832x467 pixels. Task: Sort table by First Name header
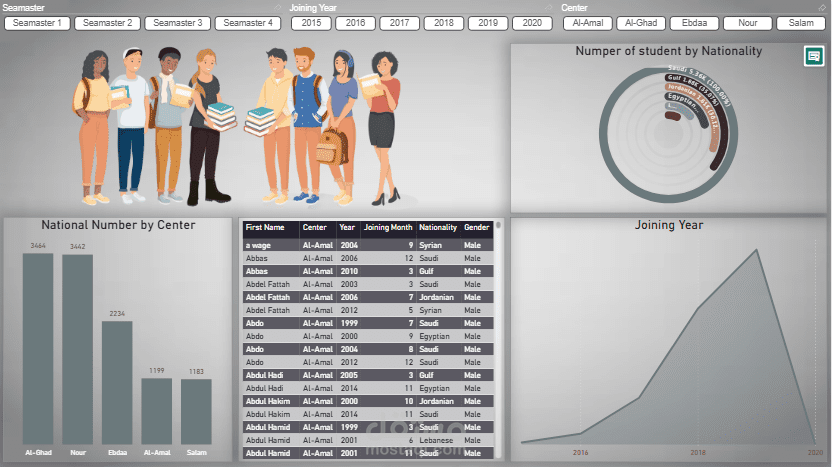[x=265, y=227]
